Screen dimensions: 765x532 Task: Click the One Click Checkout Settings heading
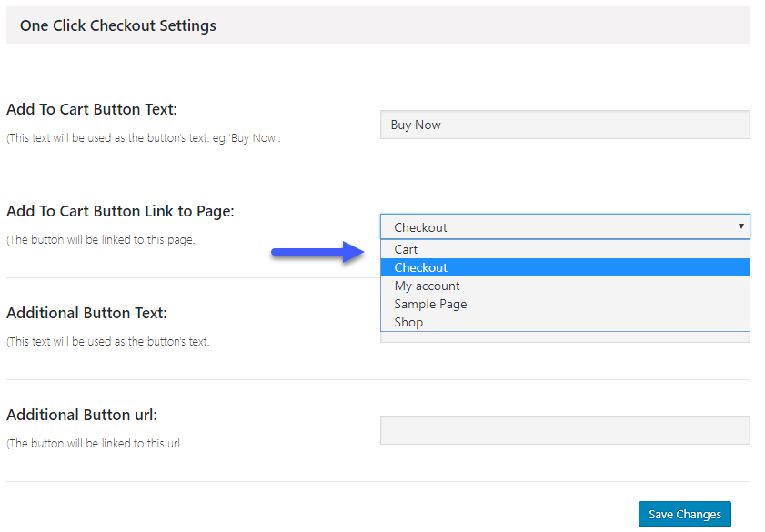tap(117, 25)
